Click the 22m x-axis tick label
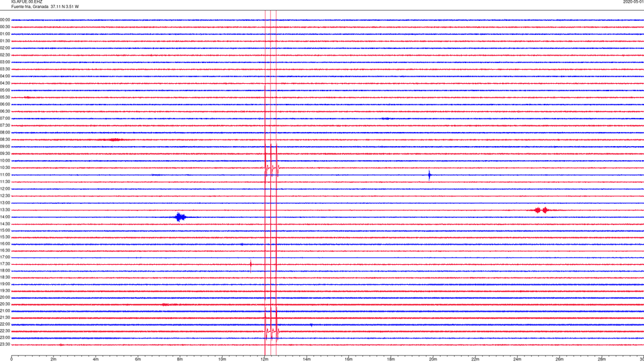 (x=475, y=359)
